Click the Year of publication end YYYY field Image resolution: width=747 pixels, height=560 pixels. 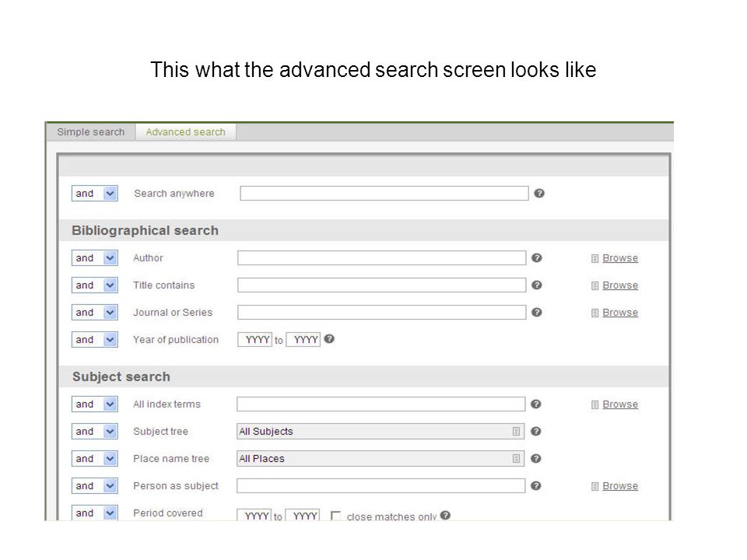click(x=303, y=340)
